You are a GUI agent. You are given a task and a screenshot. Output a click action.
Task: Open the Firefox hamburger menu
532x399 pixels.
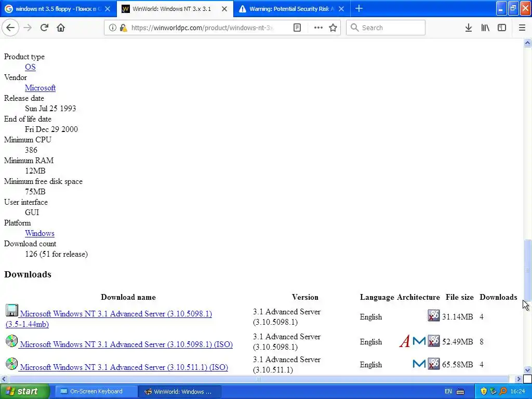[x=522, y=28]
